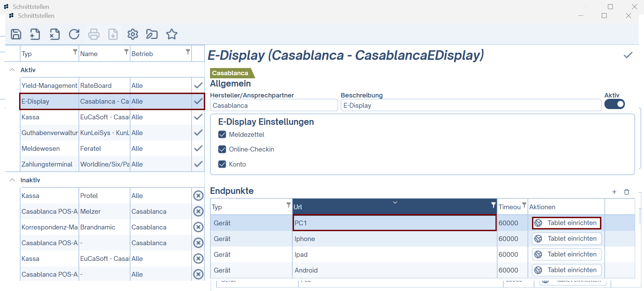Collapse the Aktiv group
This screenshot has width=644, height=291.
13,70
